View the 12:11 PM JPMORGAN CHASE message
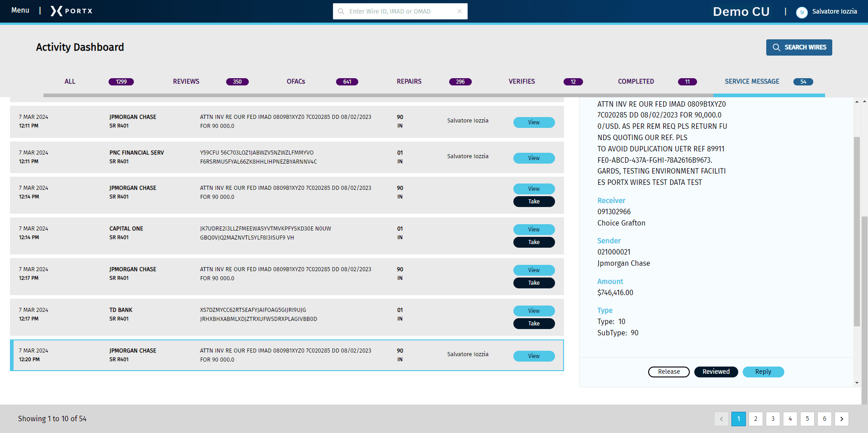The image size is (868, 433). coord(534,122)
